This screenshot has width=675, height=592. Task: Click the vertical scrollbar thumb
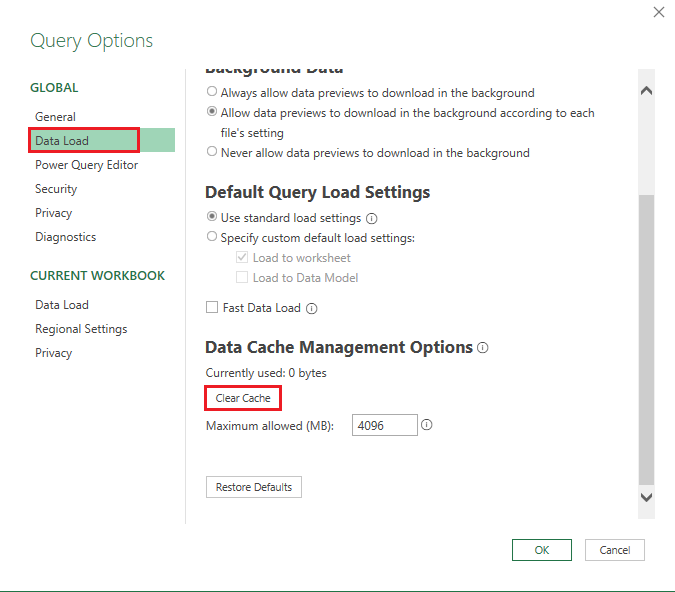coord(646,339)
